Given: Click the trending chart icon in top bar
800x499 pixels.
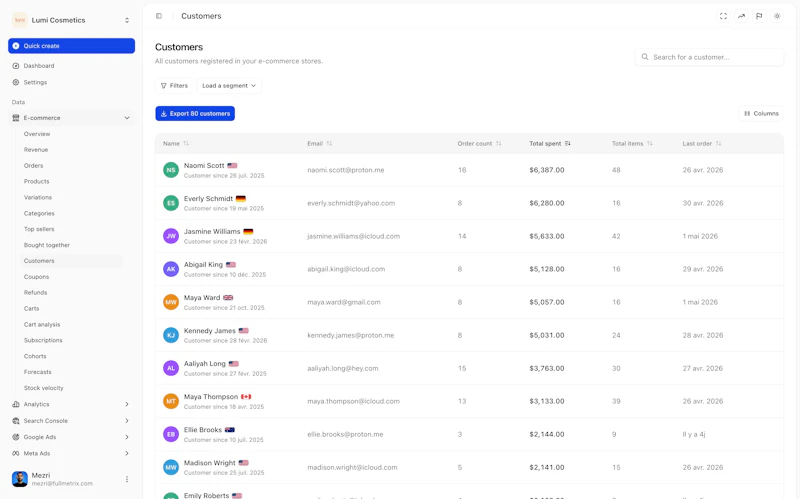Looking at the screenshot, I should coord(741,16).
